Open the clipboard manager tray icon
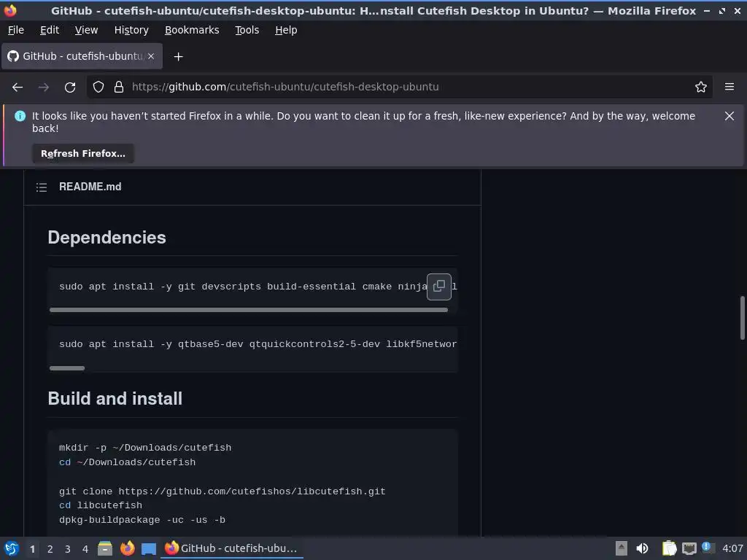Viewport: 747px width, 560px height. 669,548
